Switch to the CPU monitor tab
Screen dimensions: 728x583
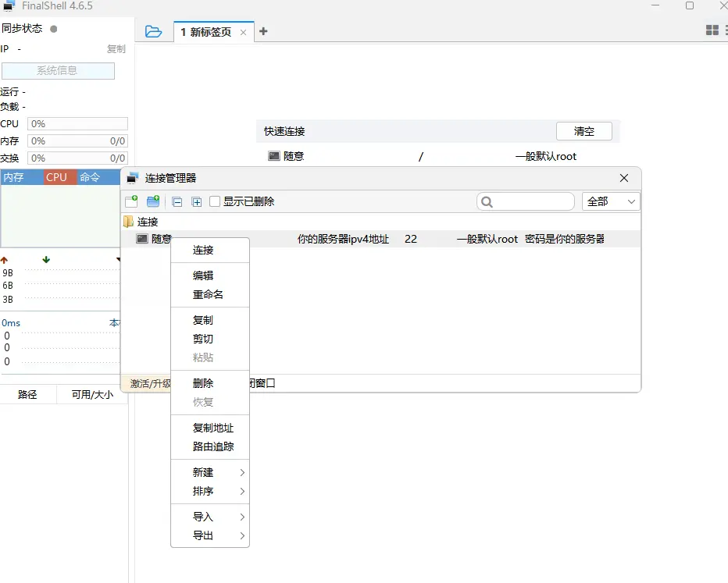(x=56, y=177)
